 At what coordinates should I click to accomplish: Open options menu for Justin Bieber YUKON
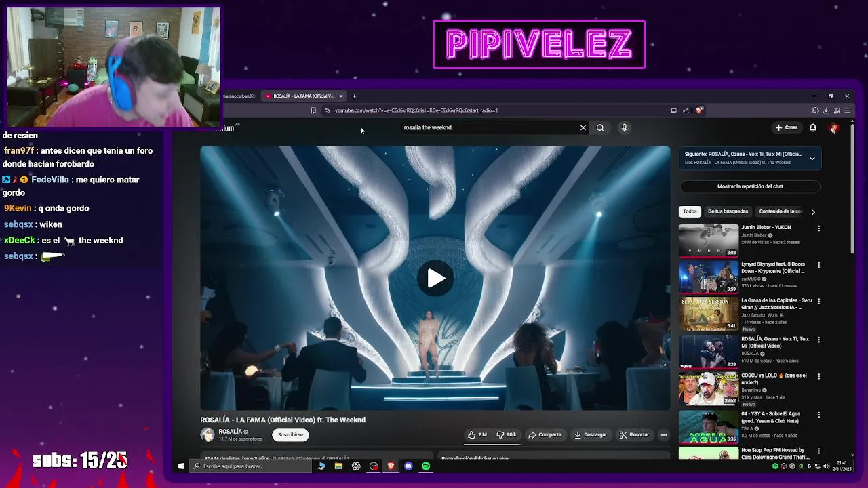818,228
